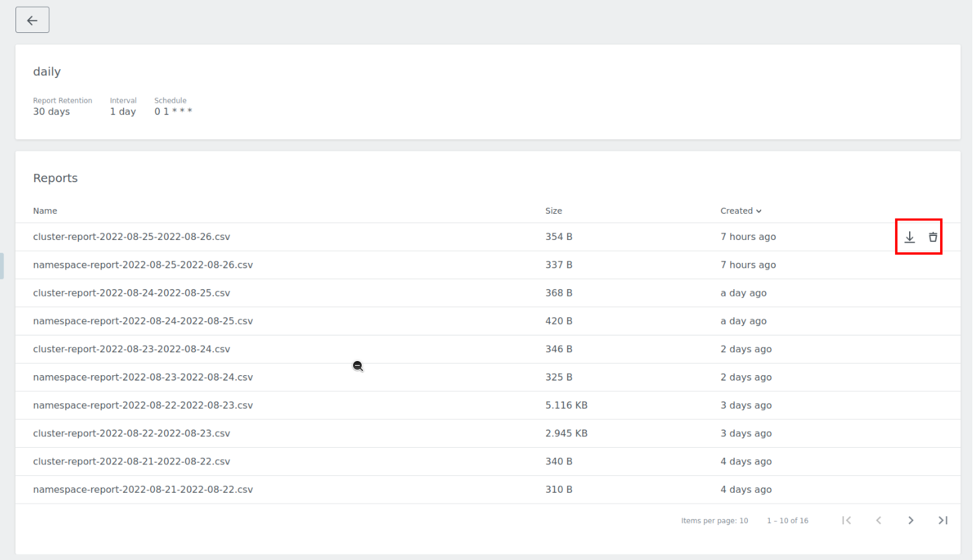Delete the cluster-report-2022-08-25 report
The image size is (975, 560).
point(933,237)
